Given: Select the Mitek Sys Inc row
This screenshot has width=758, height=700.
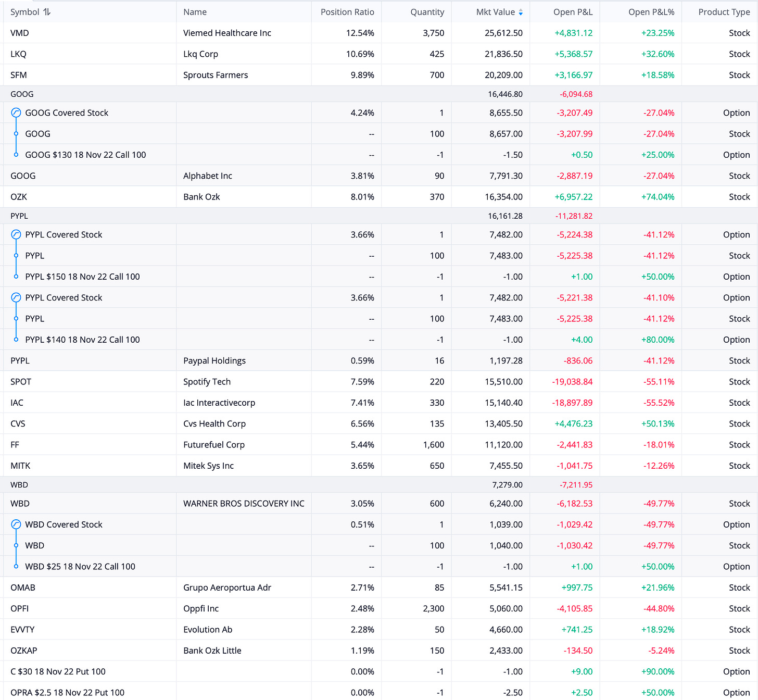Looking at the screenshot, I should 379,466.
